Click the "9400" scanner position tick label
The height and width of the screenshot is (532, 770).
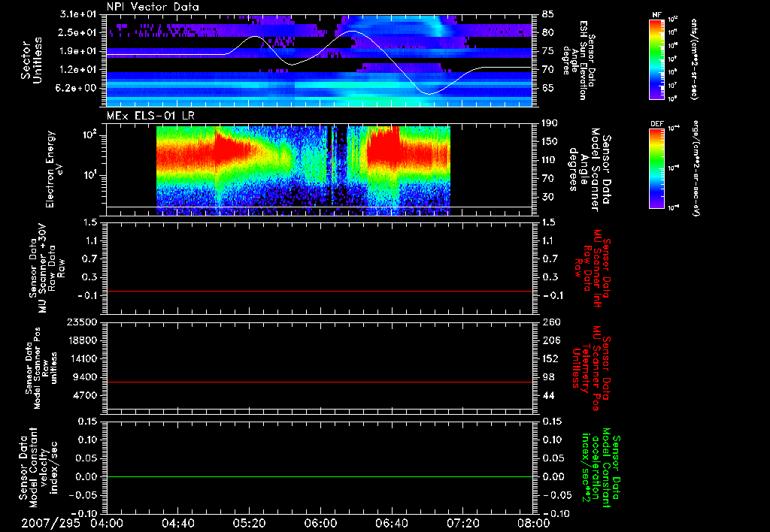(x=85, y=377)
